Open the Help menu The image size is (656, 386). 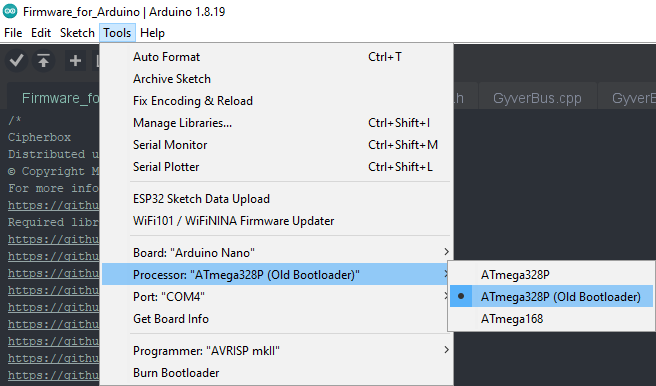tap(152, 33)
